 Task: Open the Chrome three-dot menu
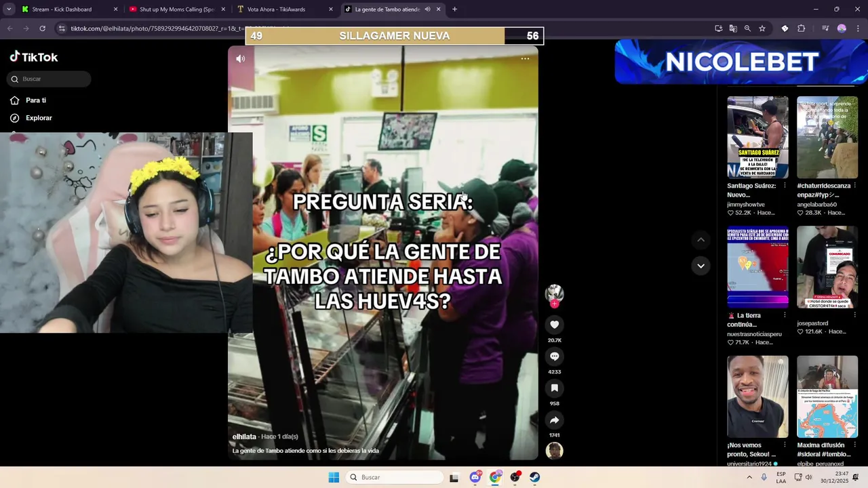pos(858,28)
